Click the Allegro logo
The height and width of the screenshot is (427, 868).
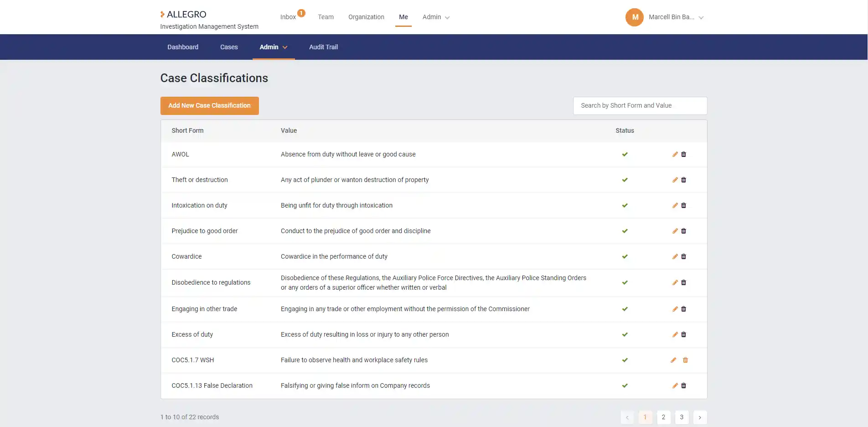coord(183,14)
